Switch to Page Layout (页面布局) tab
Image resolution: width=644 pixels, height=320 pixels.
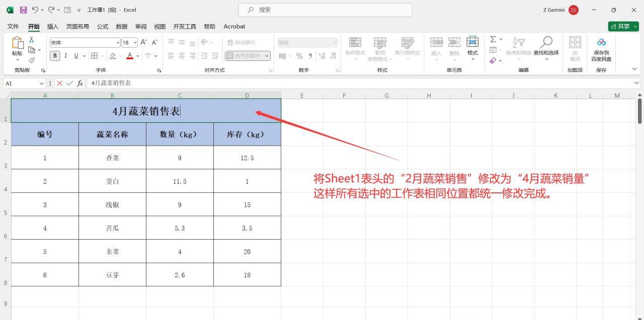coord(77,26)
